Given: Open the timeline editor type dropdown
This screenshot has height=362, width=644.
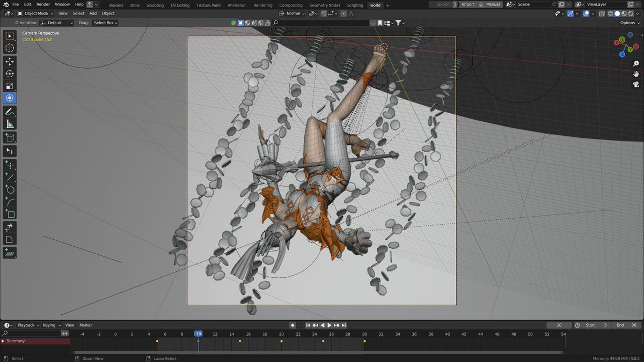Looking at the screenshot, I should 9,325.
